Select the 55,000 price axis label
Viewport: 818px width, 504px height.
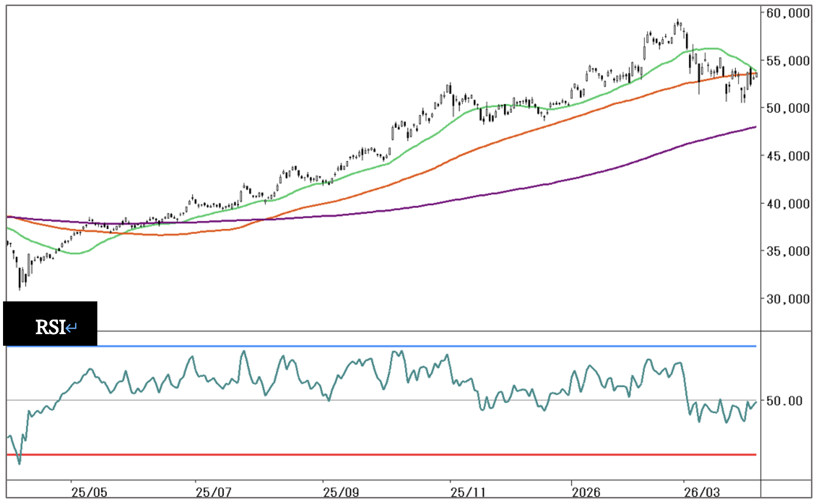[x=788, y=61]
